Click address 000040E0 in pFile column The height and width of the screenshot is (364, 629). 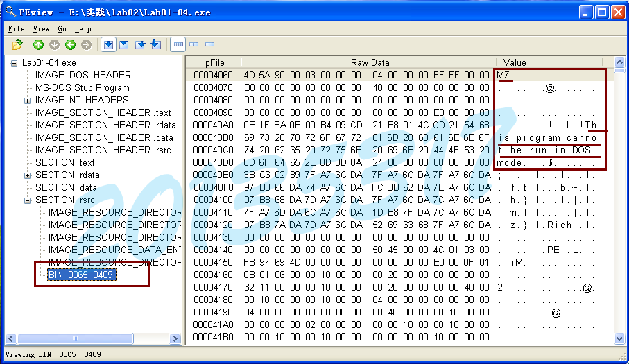[x=213, y=175]
